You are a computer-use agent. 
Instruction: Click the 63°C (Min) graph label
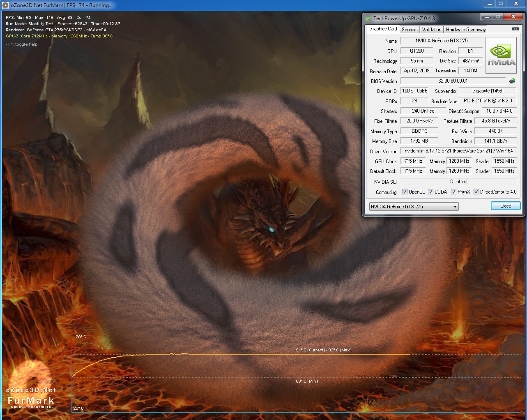point(307,381)
